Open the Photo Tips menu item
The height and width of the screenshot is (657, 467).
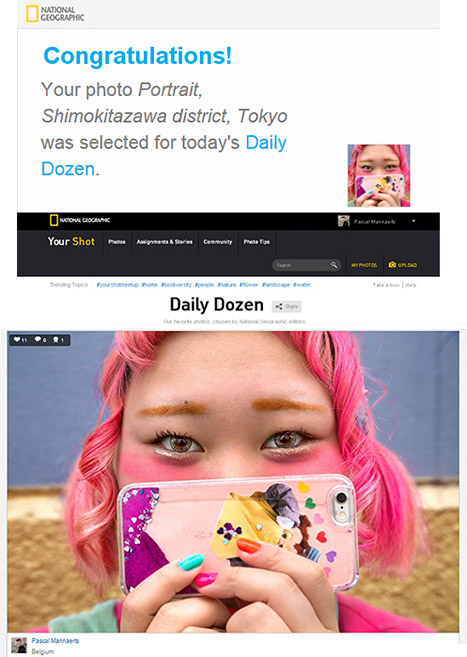(257, 242)
